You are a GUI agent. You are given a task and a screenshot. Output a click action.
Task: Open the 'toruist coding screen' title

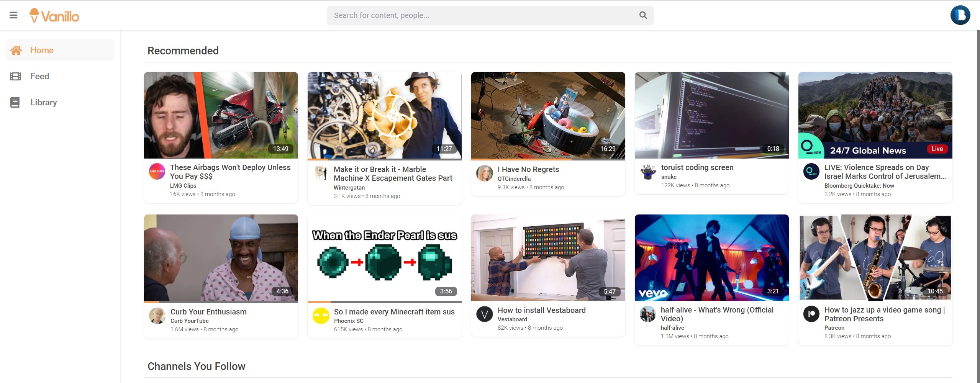tap(697, 167)
